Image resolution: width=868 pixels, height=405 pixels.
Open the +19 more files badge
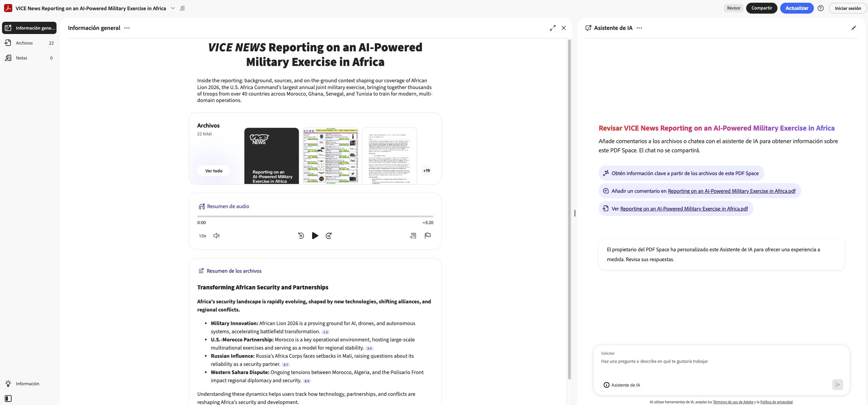point(427,171)
